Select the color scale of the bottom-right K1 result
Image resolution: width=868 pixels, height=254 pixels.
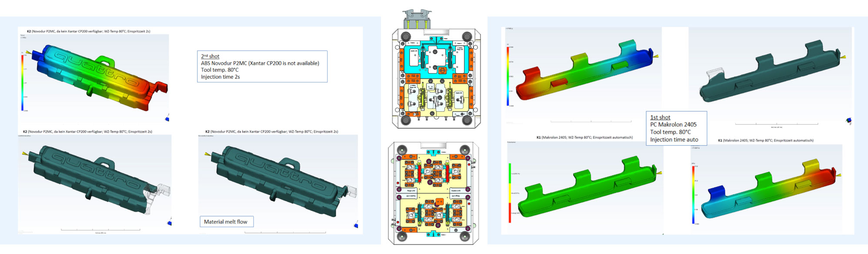(x=693, y=194)
